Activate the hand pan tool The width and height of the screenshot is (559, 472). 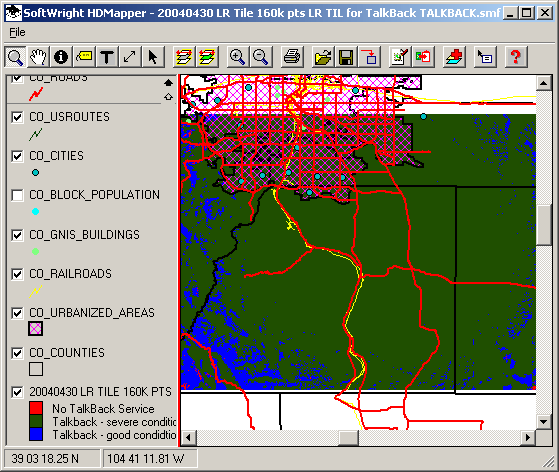[38, 57]
